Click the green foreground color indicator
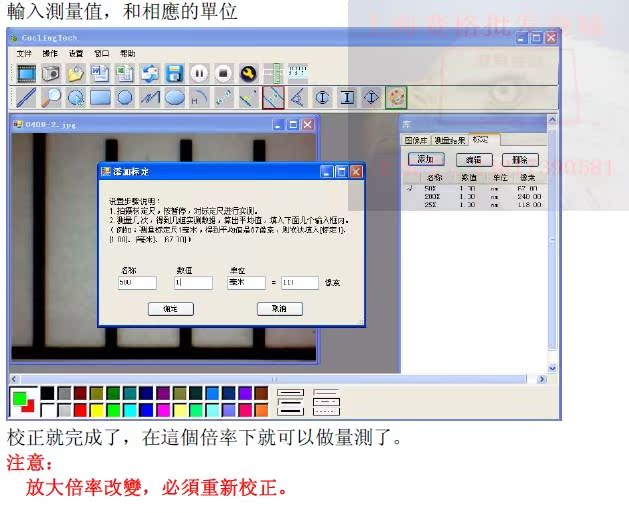This screenshot has width=629, height=513. pos(19,398)
